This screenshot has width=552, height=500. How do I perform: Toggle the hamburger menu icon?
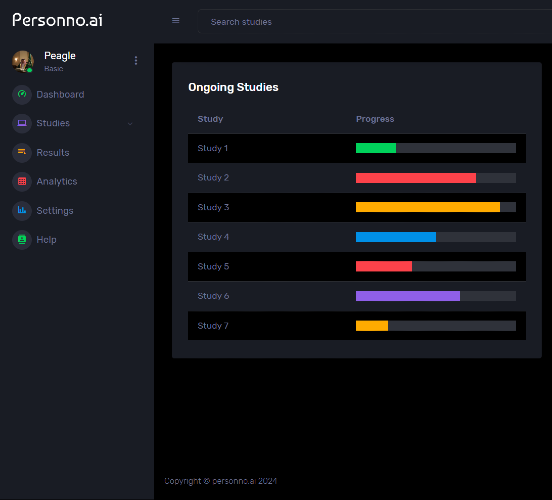point(175,21)
